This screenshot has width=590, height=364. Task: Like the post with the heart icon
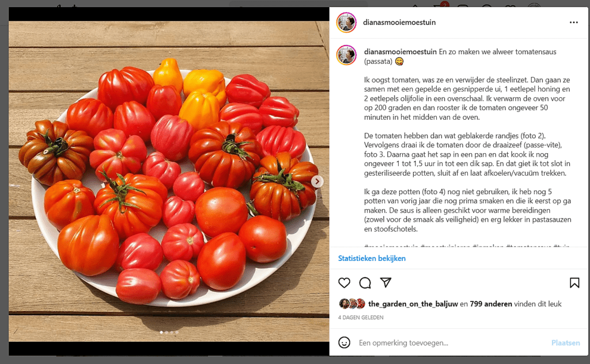tap(344, 283)
